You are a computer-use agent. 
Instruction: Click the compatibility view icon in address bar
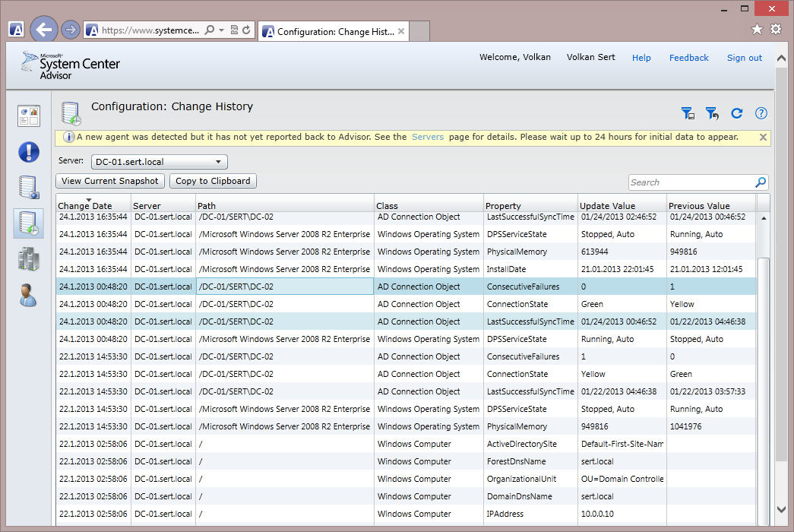(x=234, y=30)
